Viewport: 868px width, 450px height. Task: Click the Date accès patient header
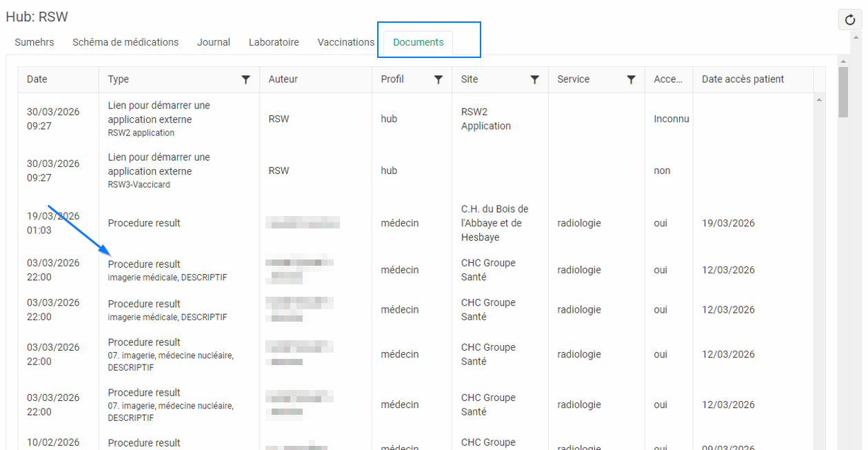(743, 79)
